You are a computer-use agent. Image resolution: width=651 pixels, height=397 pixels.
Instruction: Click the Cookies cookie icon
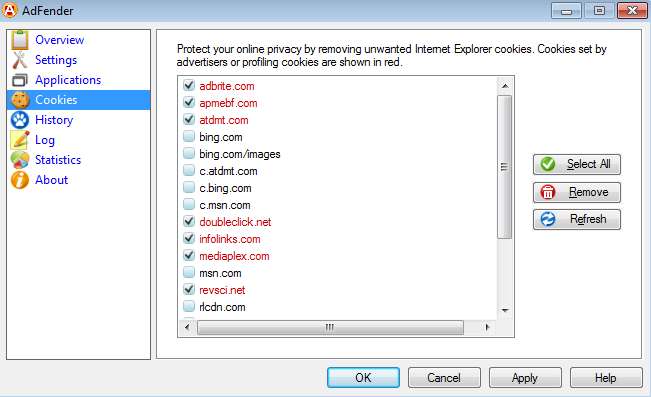20,100
